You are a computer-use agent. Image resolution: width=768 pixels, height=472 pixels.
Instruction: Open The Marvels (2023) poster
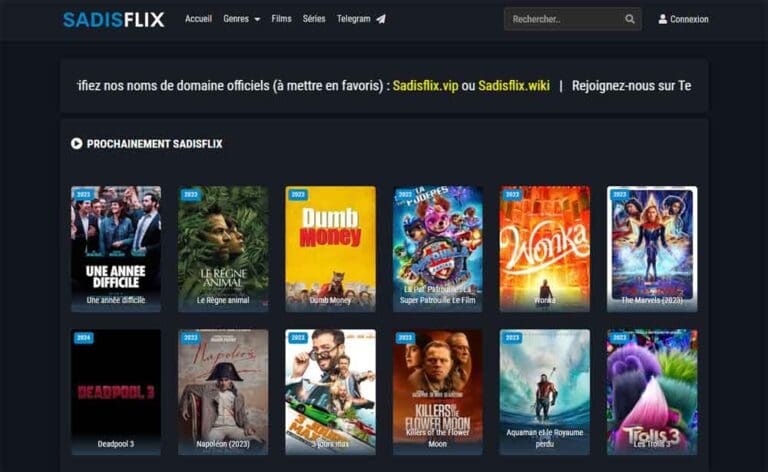pyautogui.click(x=652, y=248)
